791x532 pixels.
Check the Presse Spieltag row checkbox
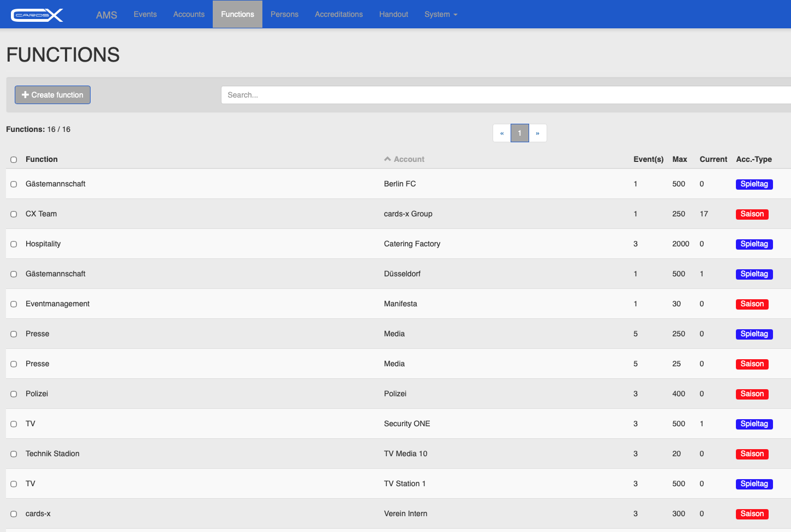pos(14,334)
